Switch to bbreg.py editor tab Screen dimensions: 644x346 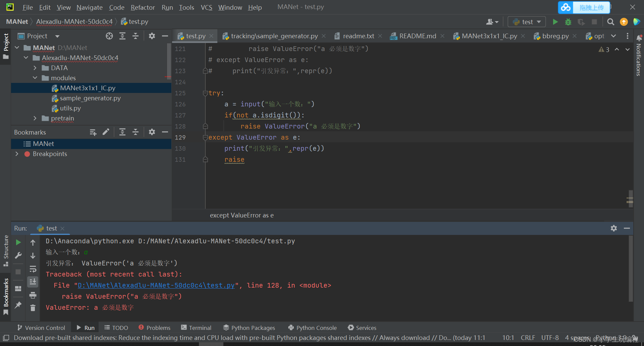pyautogui.click(x=555, y=36)
